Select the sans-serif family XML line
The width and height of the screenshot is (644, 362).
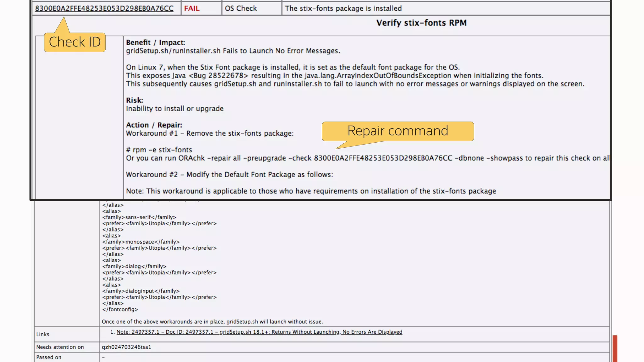139,217
